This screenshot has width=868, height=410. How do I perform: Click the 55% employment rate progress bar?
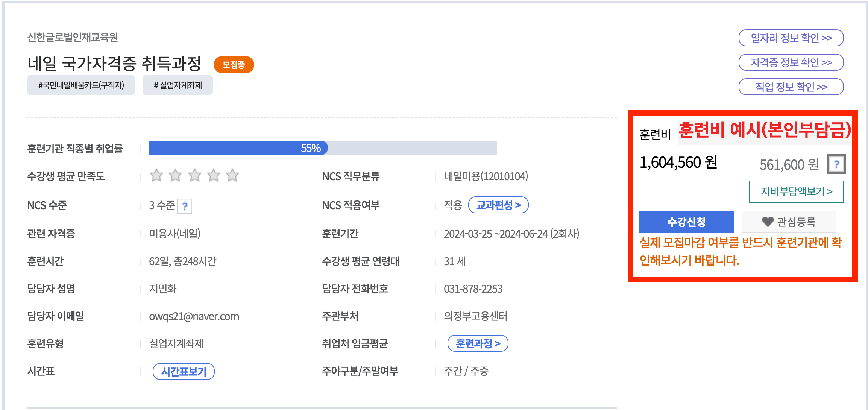coord(323,148)
